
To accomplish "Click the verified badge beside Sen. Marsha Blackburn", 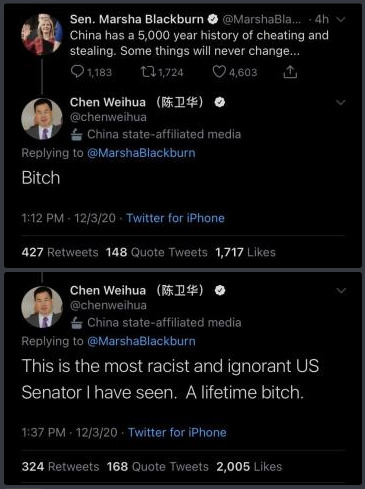I will coord(213,19).
